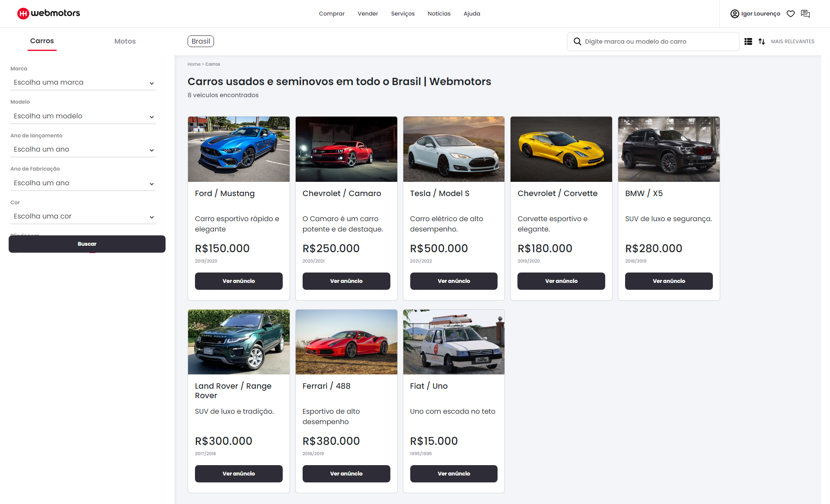Expand the Modelo dropdown
This screenshot has width=830, height=504.
[83, 116]
